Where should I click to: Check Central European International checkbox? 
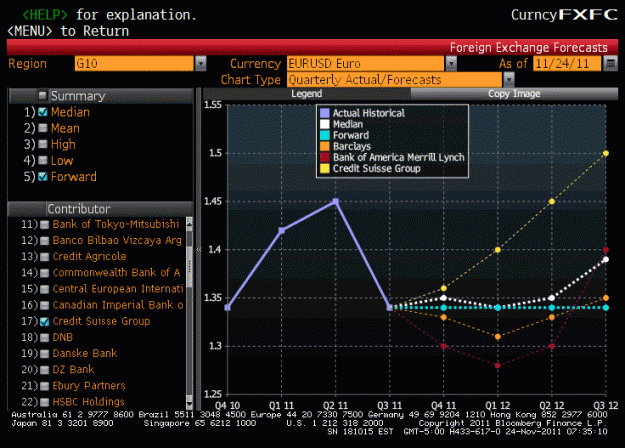click(x=45, y=289)
